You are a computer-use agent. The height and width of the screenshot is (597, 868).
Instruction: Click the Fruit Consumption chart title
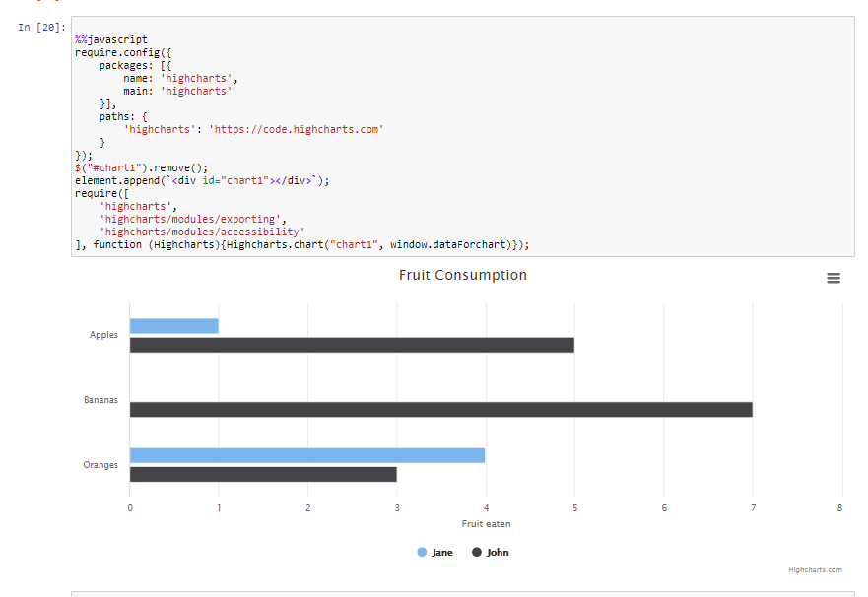tap(462, 275)
